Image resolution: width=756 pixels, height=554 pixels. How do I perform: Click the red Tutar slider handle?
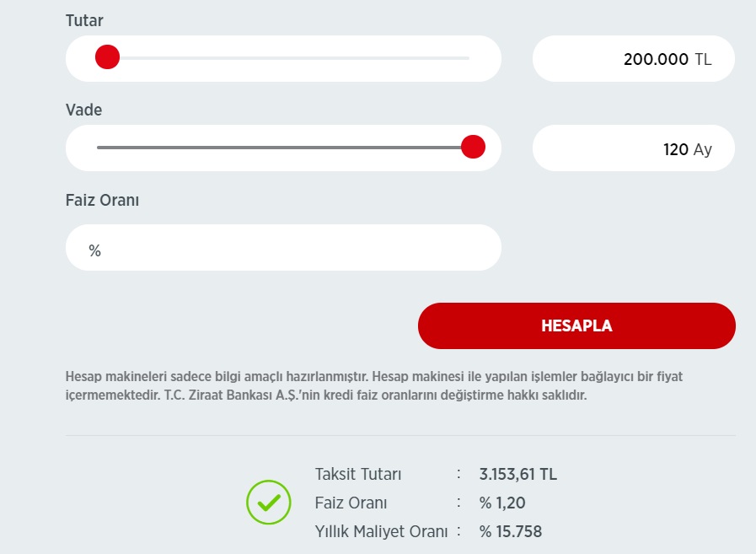pos(108,57)
